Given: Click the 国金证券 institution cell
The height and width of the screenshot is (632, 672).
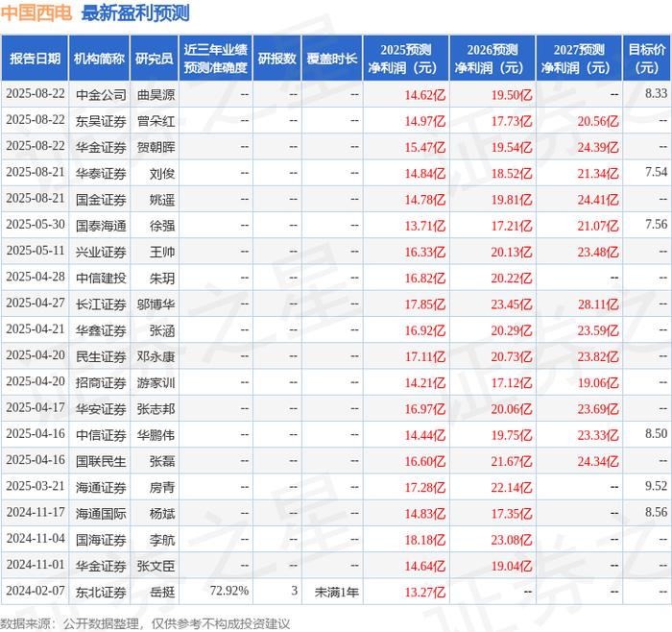Looking at the screenshot, I should coord(101,200).
